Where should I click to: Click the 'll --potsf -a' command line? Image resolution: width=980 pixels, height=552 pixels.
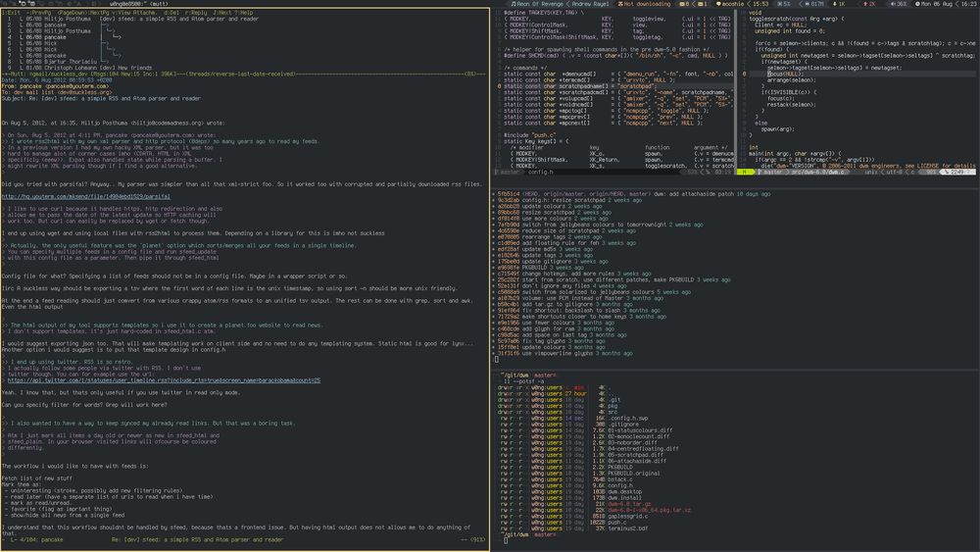(523, 381)
